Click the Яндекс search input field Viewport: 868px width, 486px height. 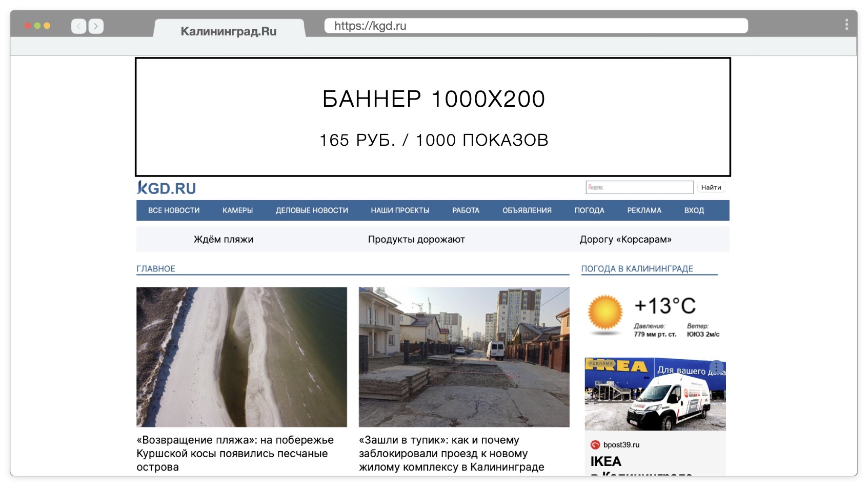639,187
